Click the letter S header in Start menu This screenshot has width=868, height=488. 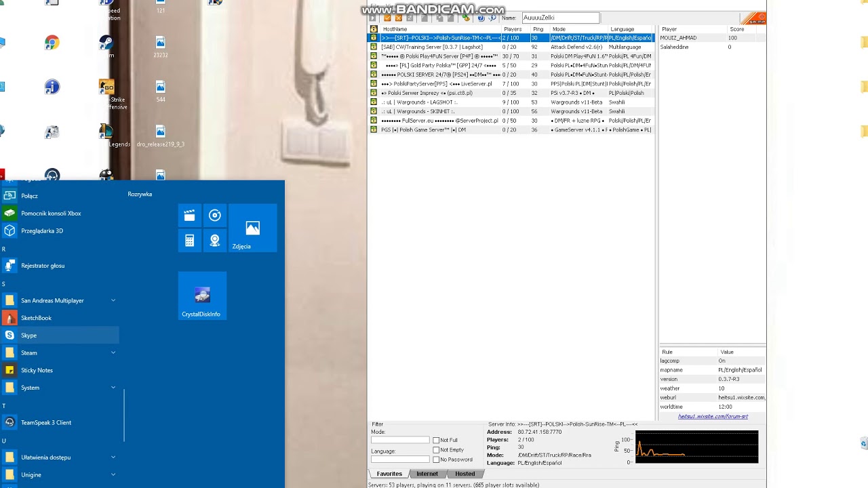(x=3, y=284)
